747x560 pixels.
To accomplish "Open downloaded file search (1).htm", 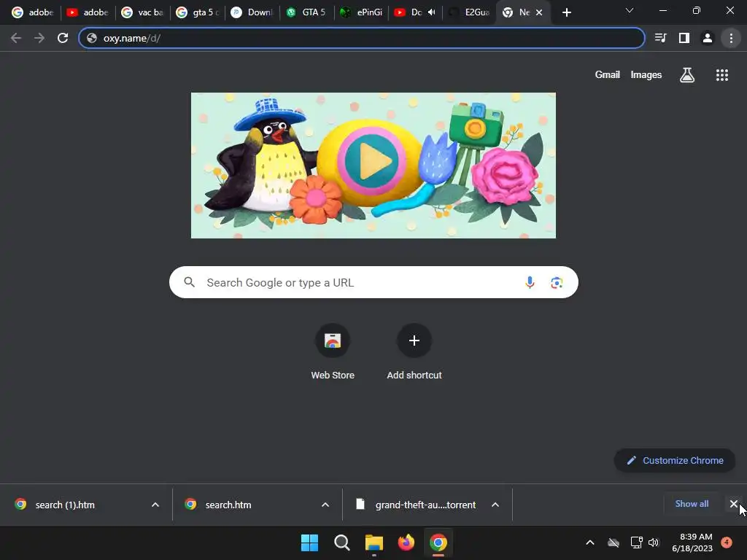I will pos(65,505).
